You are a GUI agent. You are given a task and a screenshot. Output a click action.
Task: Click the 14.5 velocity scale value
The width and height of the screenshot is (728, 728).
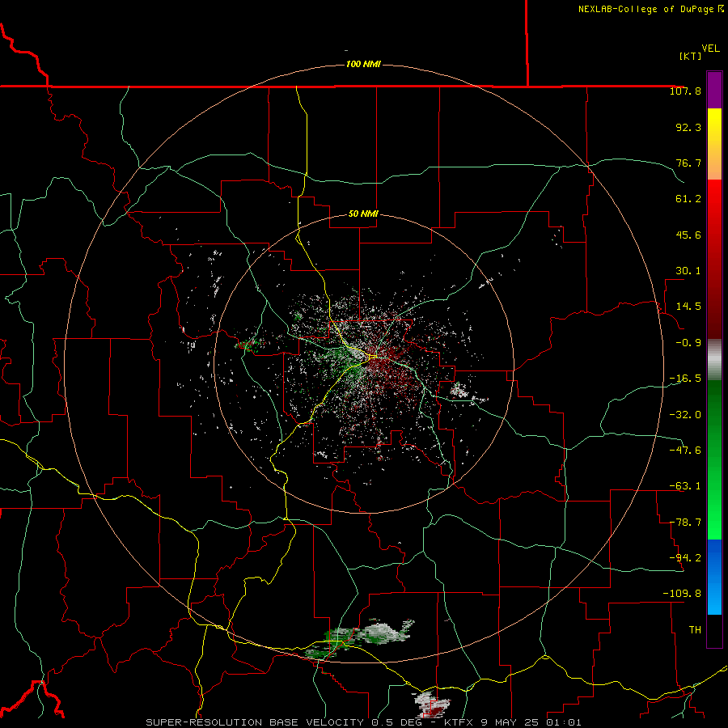coord(688,307)
